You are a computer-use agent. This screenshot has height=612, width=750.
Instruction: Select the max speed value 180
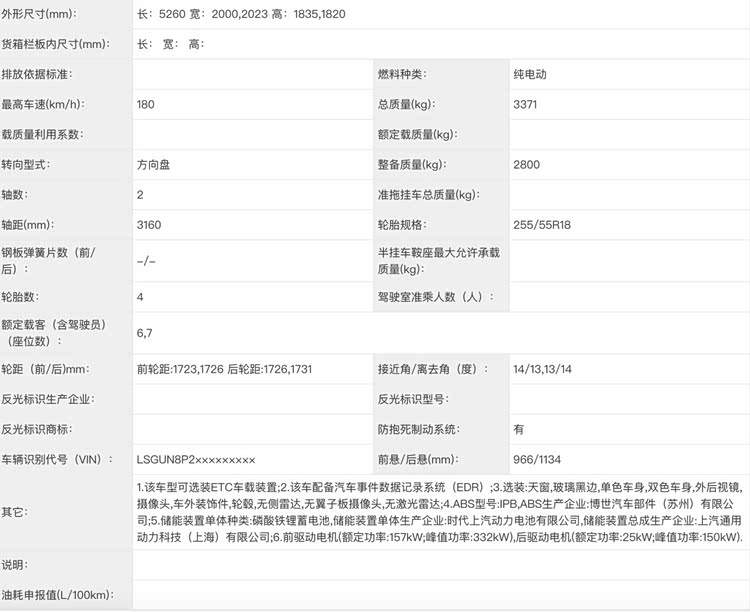point(146,104)
